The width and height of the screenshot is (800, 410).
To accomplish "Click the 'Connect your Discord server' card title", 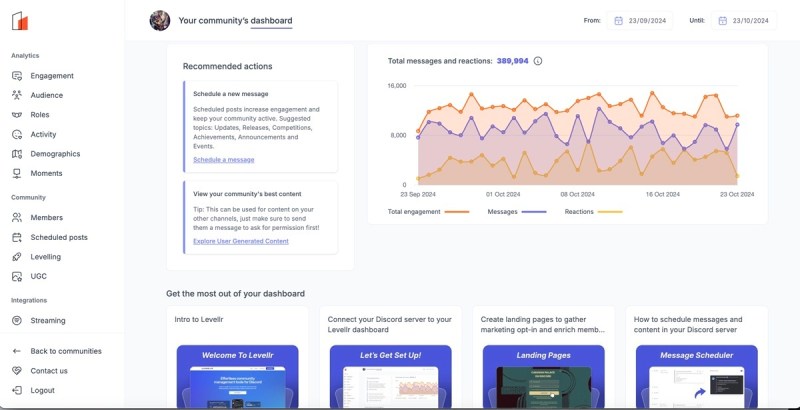I will pyautogui.click(x=389, y=325).
